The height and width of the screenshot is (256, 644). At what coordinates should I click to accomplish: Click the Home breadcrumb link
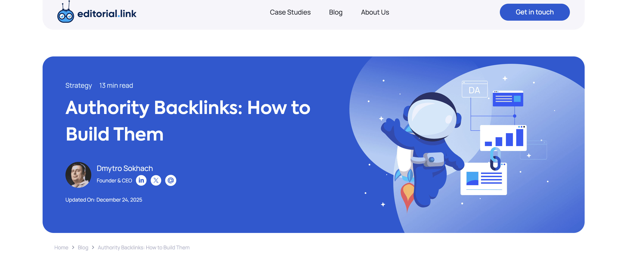click(x=61, y=247)
